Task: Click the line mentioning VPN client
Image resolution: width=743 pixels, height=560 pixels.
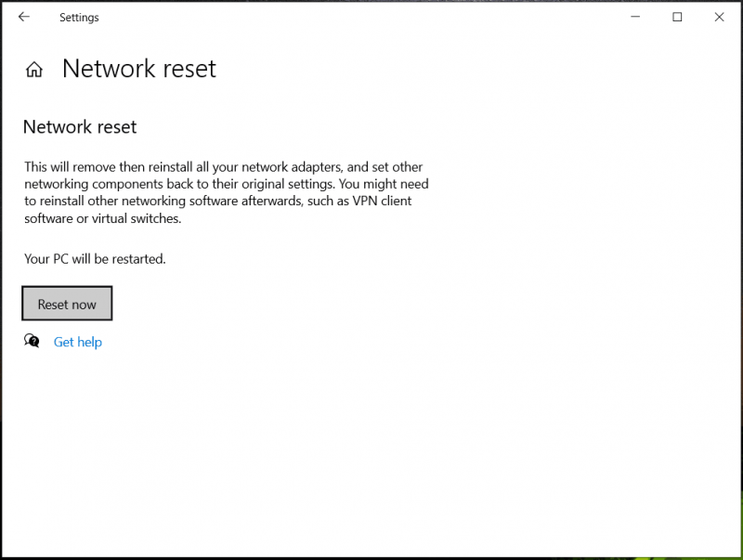Action: [218, 201]
